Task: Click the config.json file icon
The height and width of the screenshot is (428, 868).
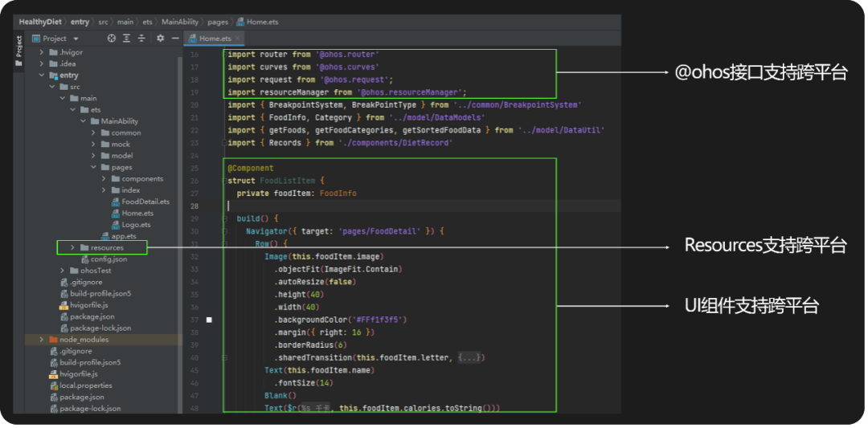Action: pyautogui.click(x=85, y=259)
